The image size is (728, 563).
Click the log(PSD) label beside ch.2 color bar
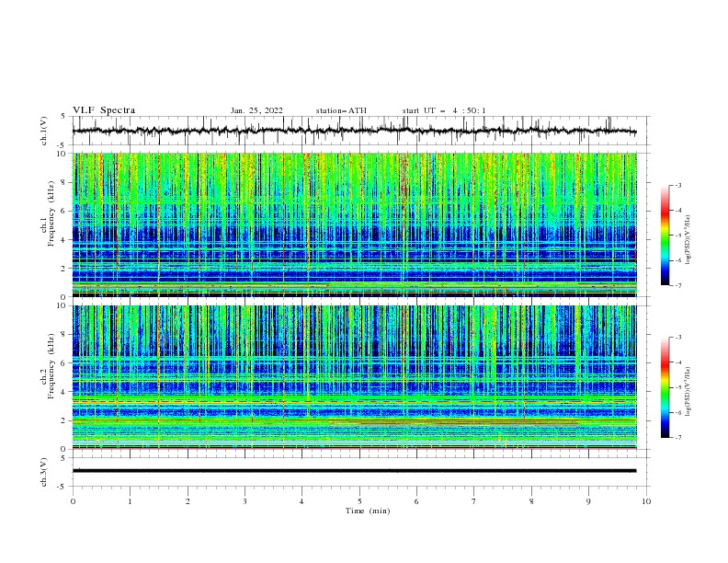[x=688, y=392]
